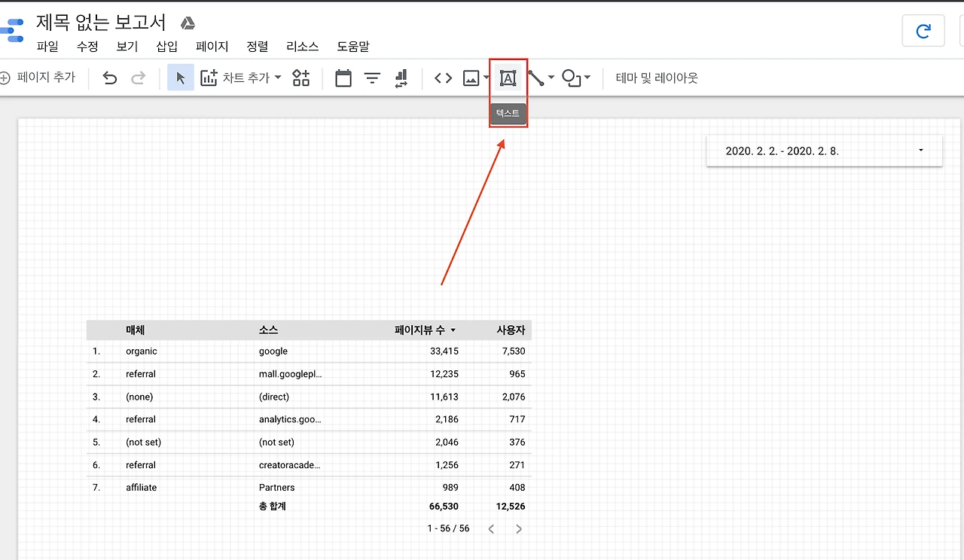The image size is (964, 560).
Task: Open the 삽입 menu
Action: click(x=167, y=47)
